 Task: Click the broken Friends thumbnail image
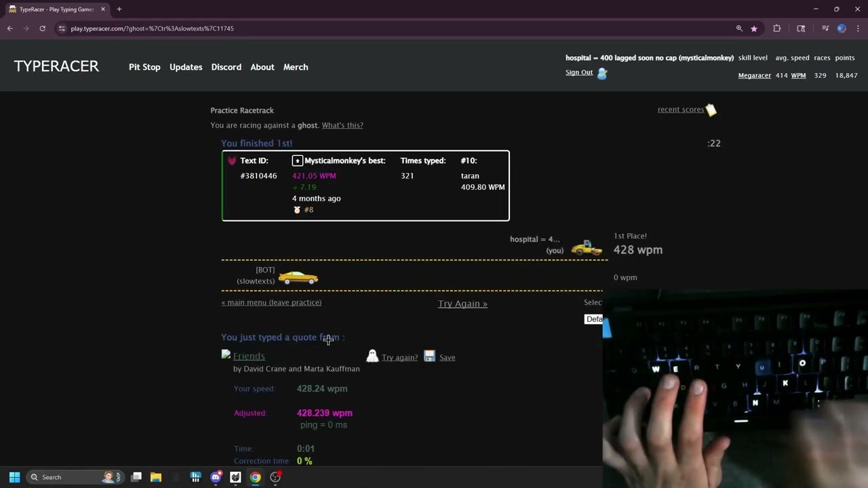coord(226,354)
